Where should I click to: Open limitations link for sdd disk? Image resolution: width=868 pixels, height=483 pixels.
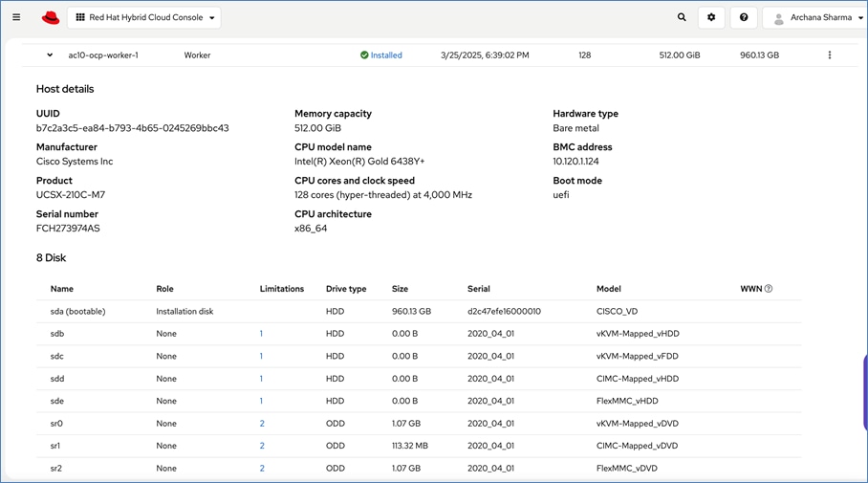pos(261,379)
